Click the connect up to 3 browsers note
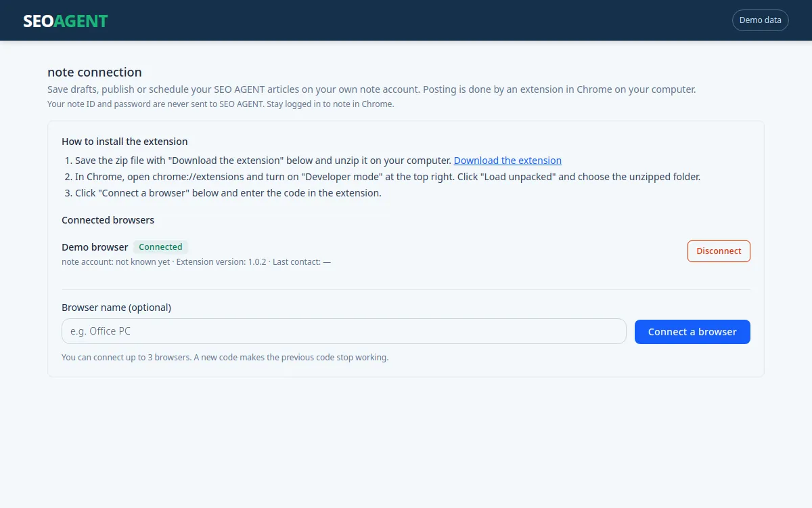The height and width of the screenshot is (508, 812). 225,358
